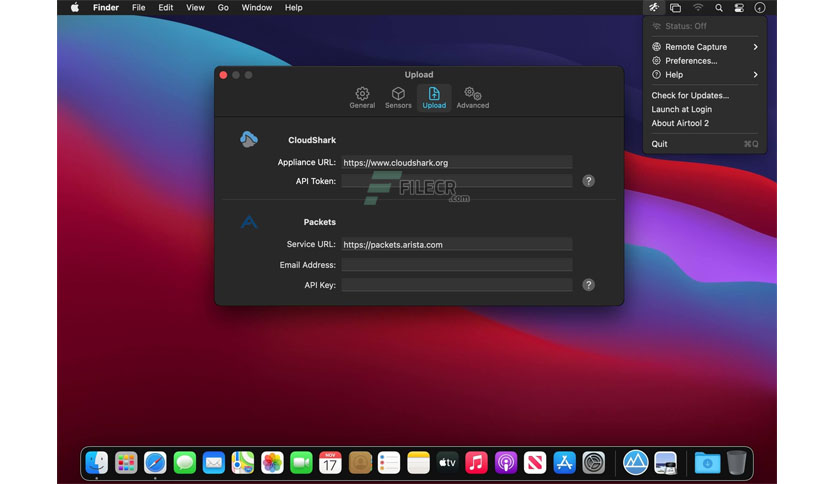Click the help button beside API Token
This screenshot has height=484, width=836.
pos(588,181)
